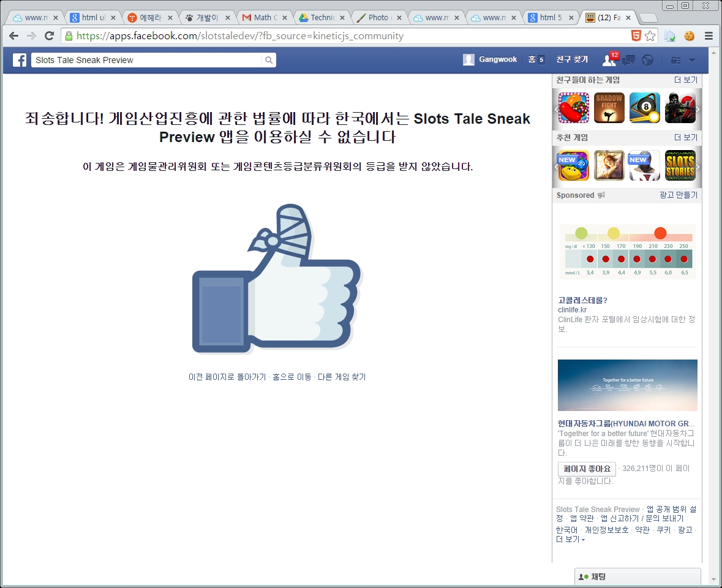Viewport: 722px width, 588px height.
Task: Click 광고 만들기 link
Action: [679, 195]
